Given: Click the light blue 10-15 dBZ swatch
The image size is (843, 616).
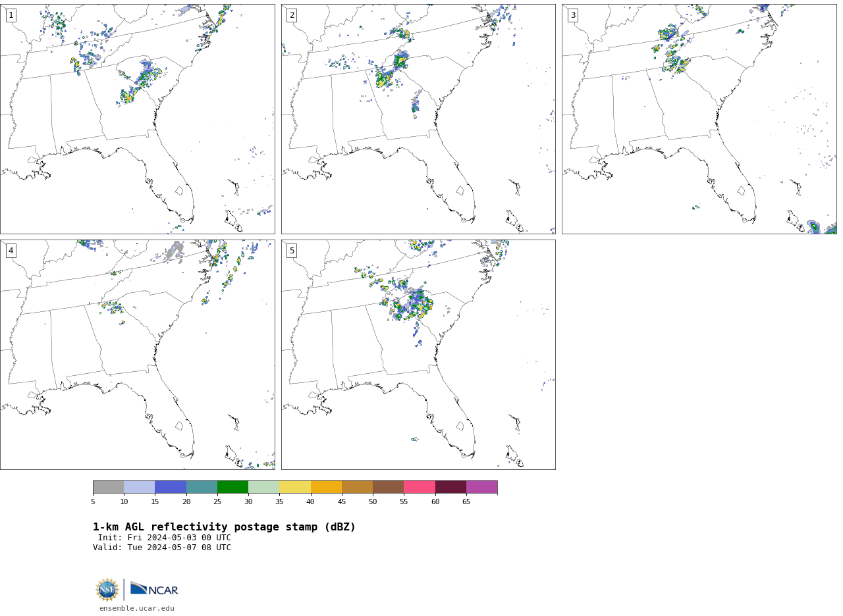Looking at the screenshot, I should 139,487.
